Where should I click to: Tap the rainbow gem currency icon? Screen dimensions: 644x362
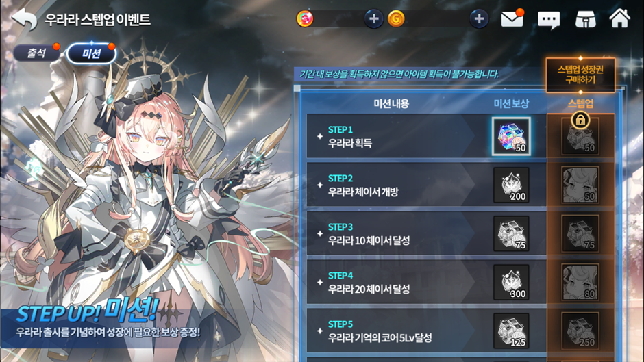tap(305, 19)
